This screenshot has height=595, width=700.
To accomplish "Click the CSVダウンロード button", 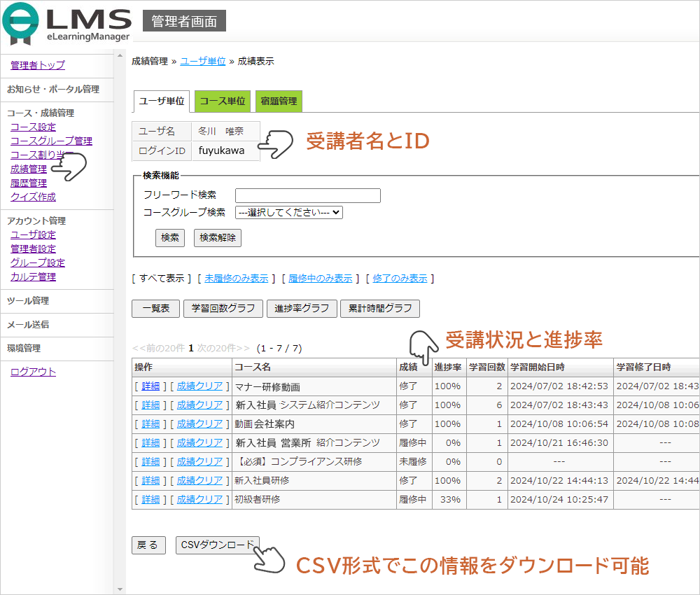I will click(x=217, y=545).
